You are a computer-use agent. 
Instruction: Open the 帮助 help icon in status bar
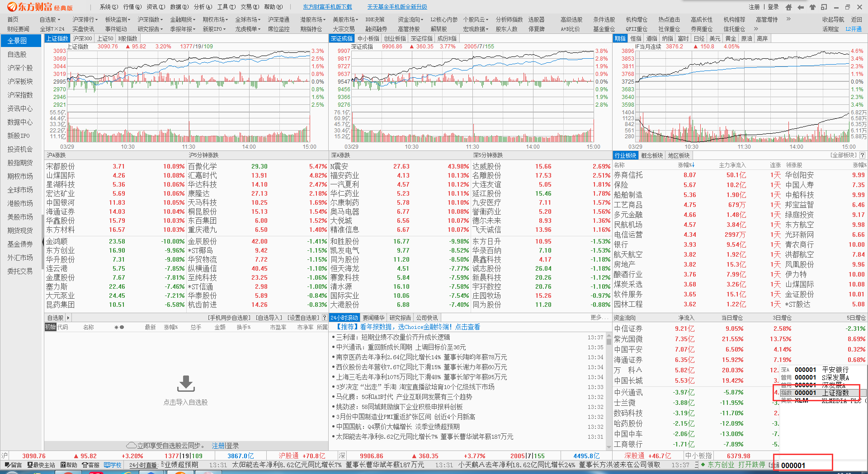pyautogui.click(x=63, y=465)
